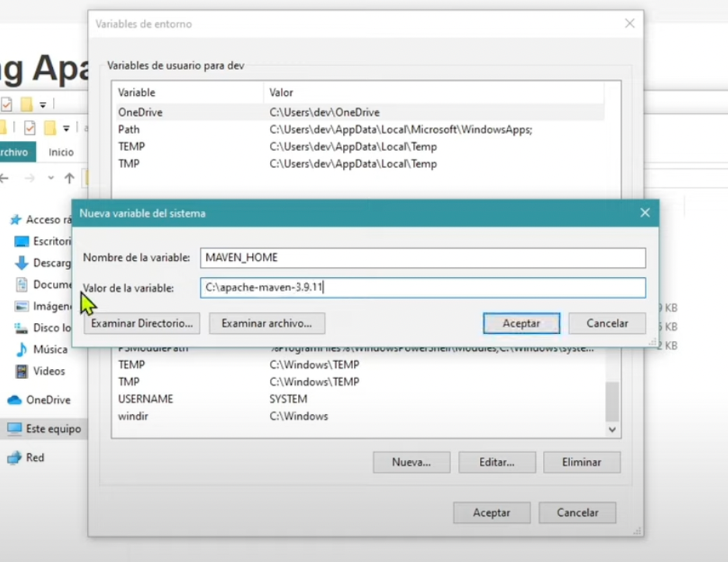Focus the Nombre de la variable field
The height and width of the screenshot is (562, 728).
pyautogui.click(x=422, y=258)
